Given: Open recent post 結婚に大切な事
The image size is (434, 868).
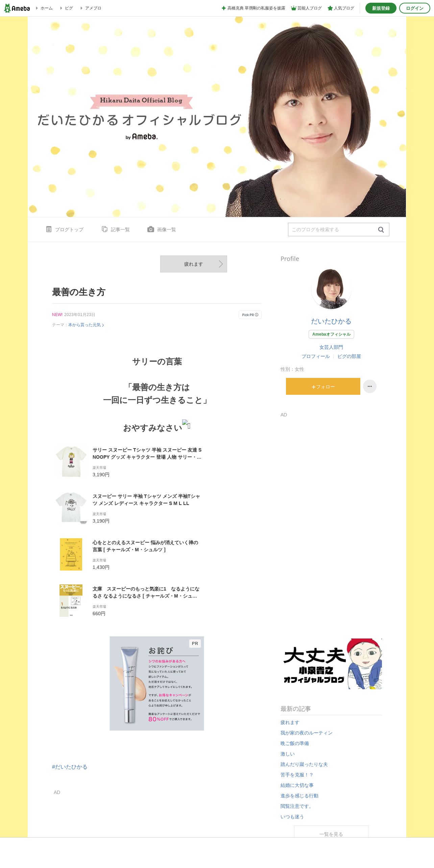Looking at the screenshot, I should [x=297, y=785].
